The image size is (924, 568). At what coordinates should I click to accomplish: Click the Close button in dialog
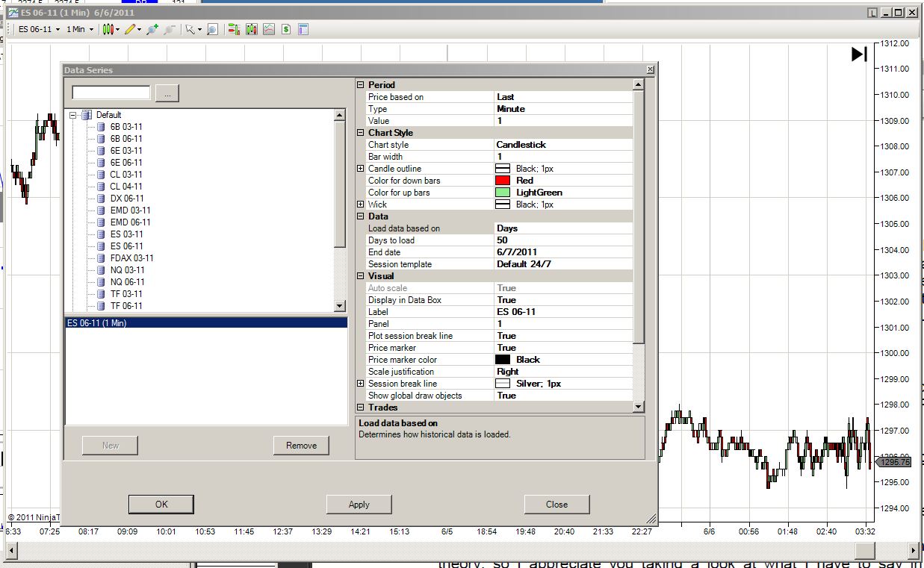point(556,505)
